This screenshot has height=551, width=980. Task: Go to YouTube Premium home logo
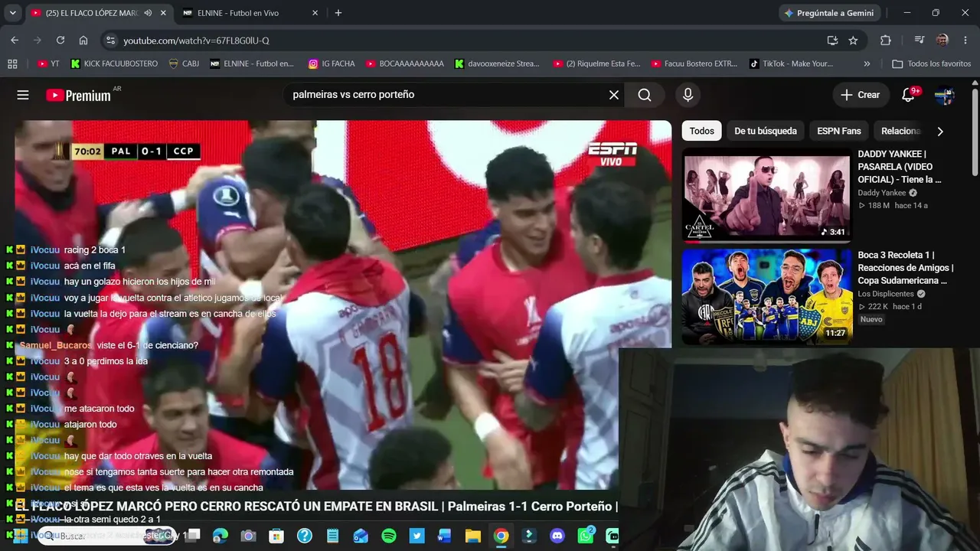[78, 95]
